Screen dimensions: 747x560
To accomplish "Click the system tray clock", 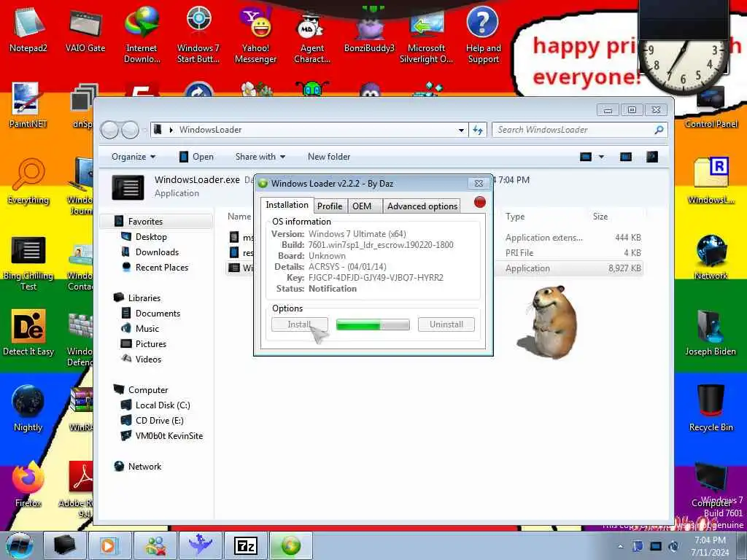I will pyautogui.click(x=710, y=546).
